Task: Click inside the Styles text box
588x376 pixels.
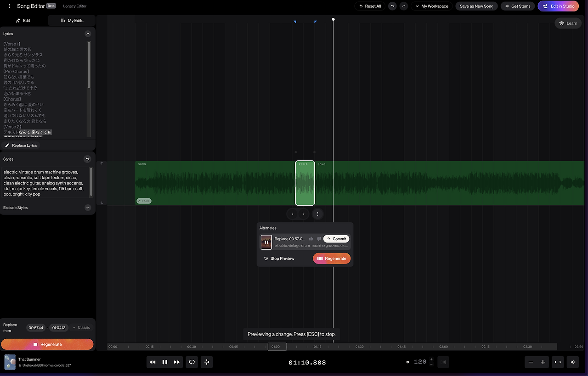Action: pos(44,183)
